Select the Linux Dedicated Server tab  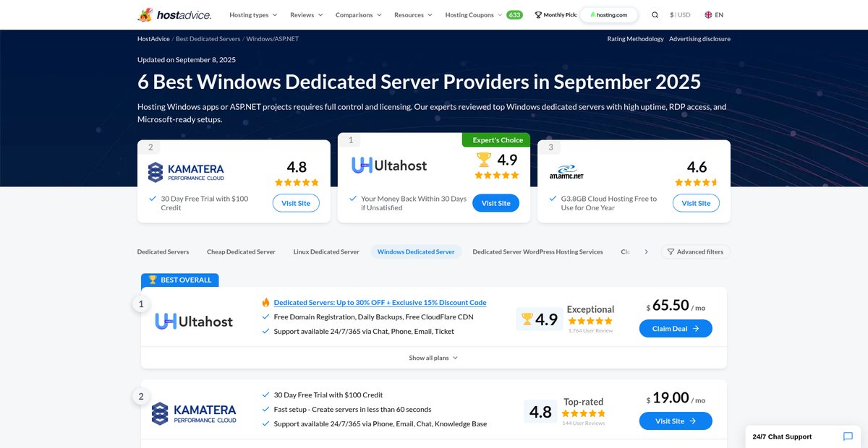(x=326, y=251)
